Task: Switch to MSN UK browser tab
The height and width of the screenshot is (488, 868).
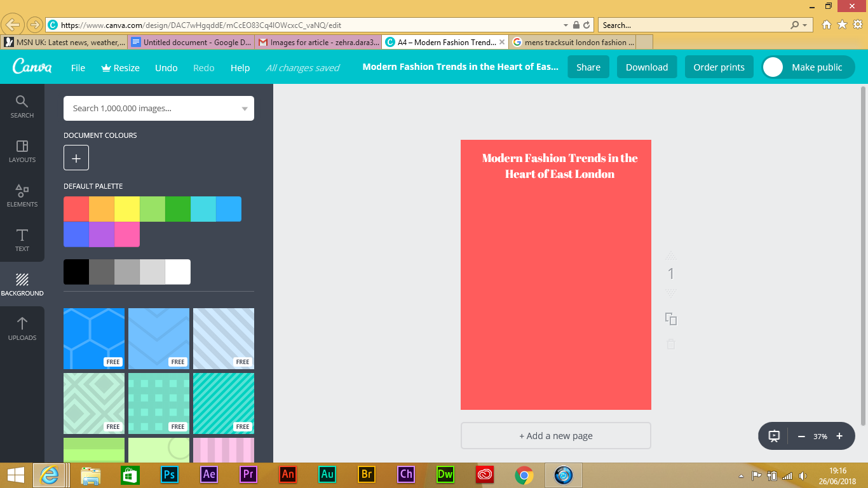Action: click(64, 43)
